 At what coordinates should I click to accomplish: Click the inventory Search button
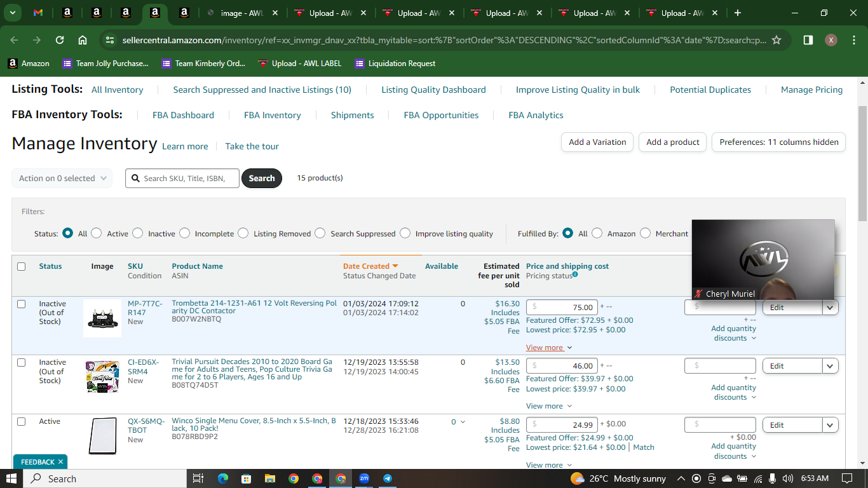coord(262,179)
